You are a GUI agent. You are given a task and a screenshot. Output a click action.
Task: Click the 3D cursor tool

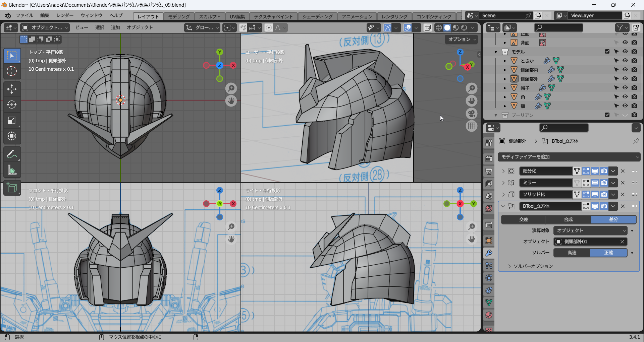[x=12, y=71]
